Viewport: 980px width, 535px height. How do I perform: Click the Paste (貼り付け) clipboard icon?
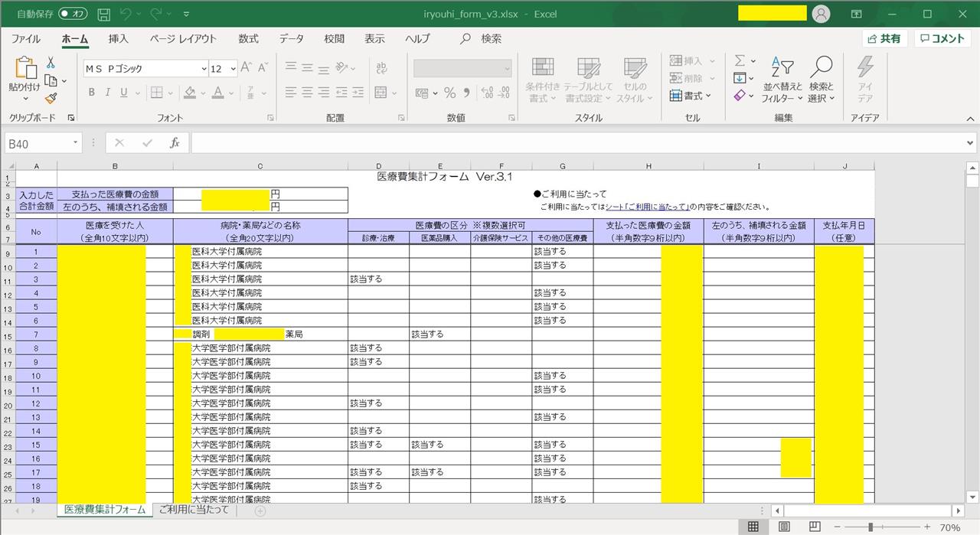click(24, 69)
